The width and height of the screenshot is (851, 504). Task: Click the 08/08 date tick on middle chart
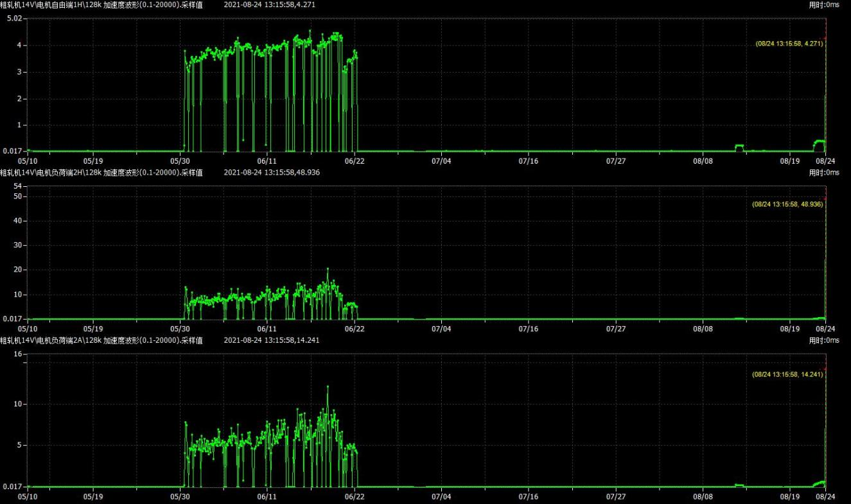[703, 328]
